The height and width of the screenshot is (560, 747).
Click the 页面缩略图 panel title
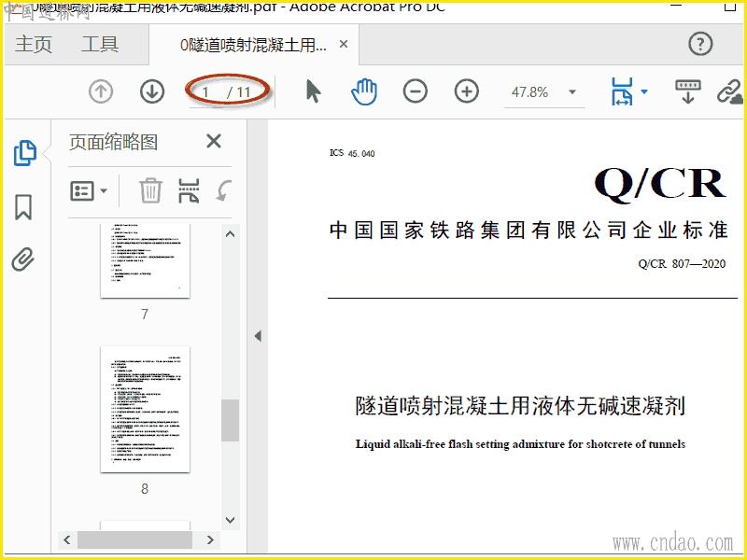click(x=113, y=142)
